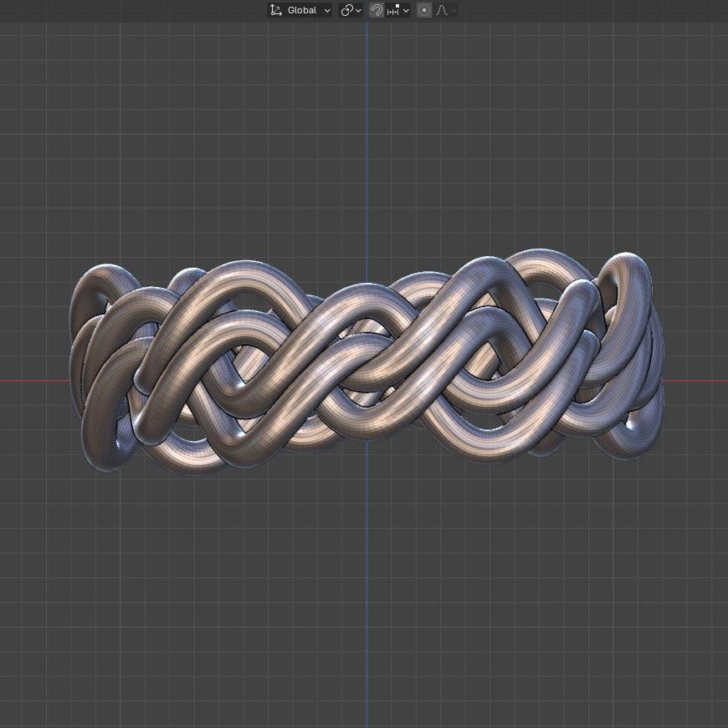Open the transform pivot point menu
Image resolution: width=728 pixels, height=728 pixels.
point(351,10)
